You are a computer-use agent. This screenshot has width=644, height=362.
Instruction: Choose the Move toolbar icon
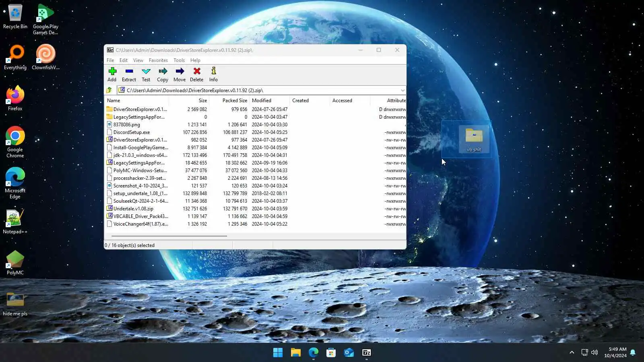tap(180, 74)
